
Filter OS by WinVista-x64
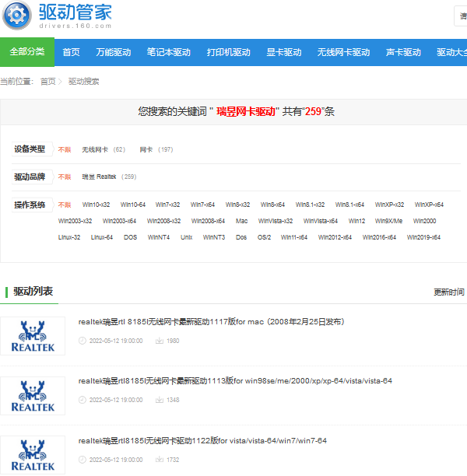(x=321, y=221)
